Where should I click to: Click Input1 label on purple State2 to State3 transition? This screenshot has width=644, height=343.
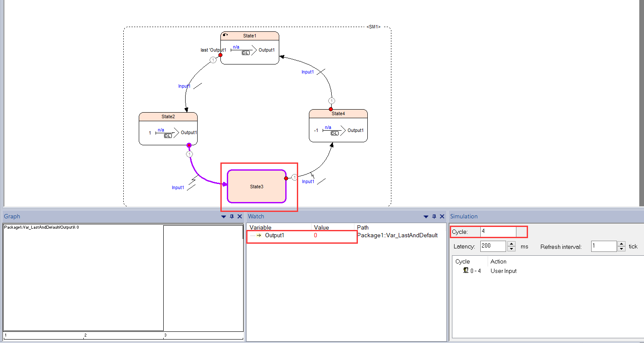178,187
